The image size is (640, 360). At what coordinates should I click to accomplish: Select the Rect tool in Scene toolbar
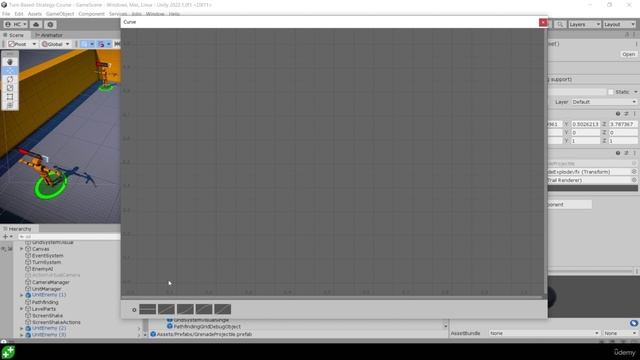[10, 96]
